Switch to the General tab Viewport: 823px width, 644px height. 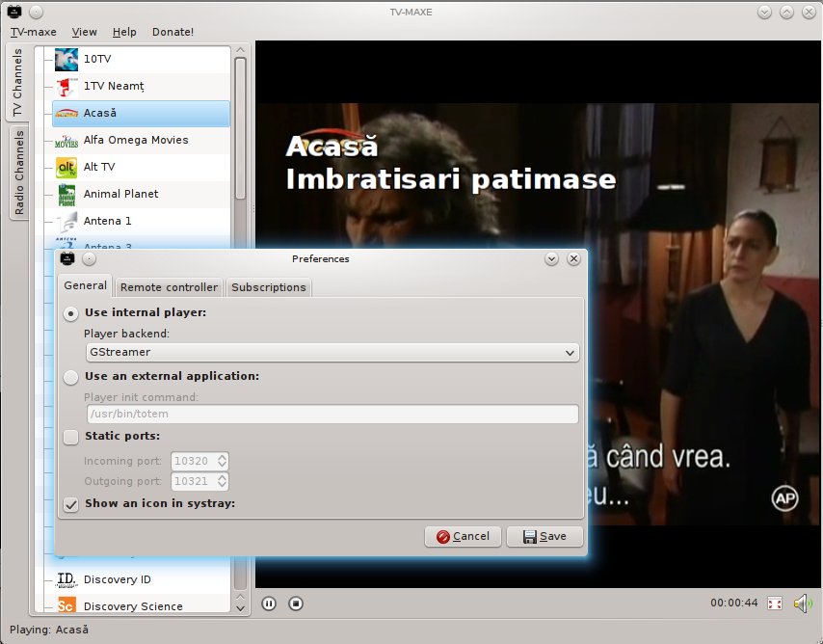(85, 285)
